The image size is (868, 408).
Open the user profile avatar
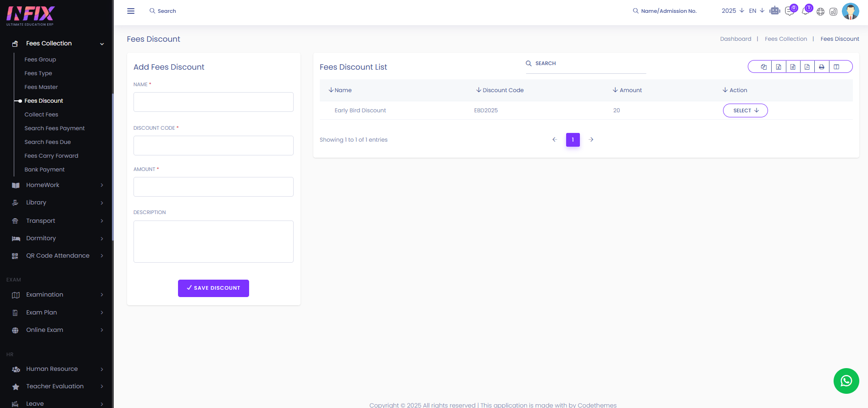click(x=851, y=11)
